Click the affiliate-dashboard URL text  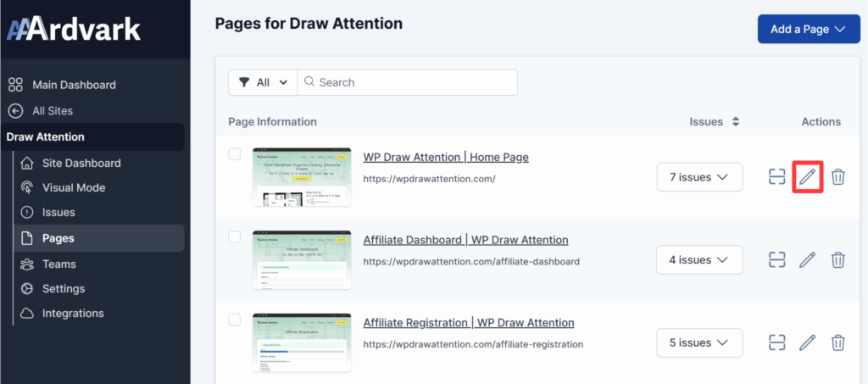(471, 261)
